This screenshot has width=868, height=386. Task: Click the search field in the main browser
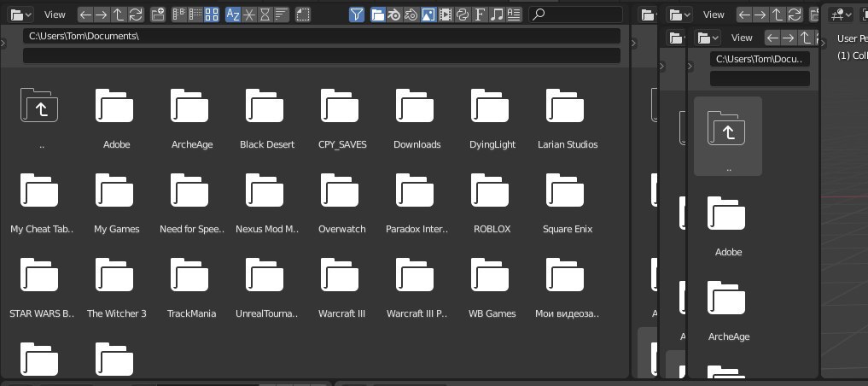point(576,15)
